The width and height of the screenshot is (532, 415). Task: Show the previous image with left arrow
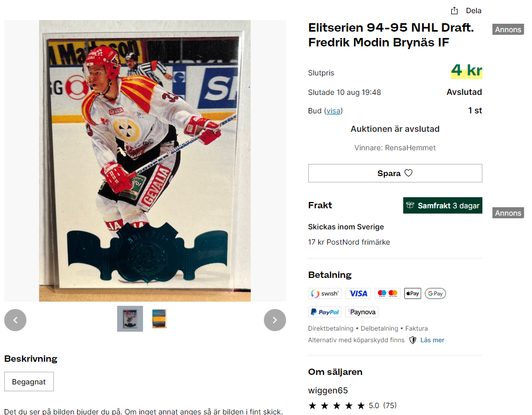[15, 320]
